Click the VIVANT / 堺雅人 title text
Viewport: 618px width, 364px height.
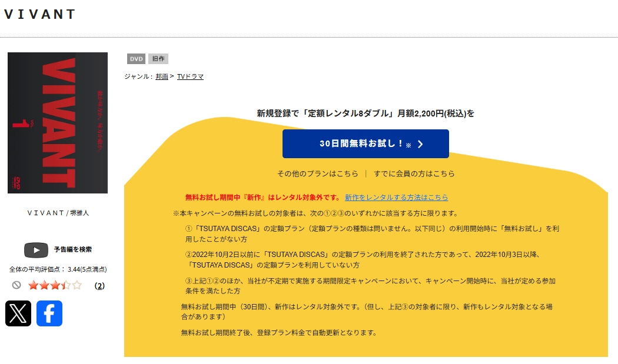pos(57,212)
